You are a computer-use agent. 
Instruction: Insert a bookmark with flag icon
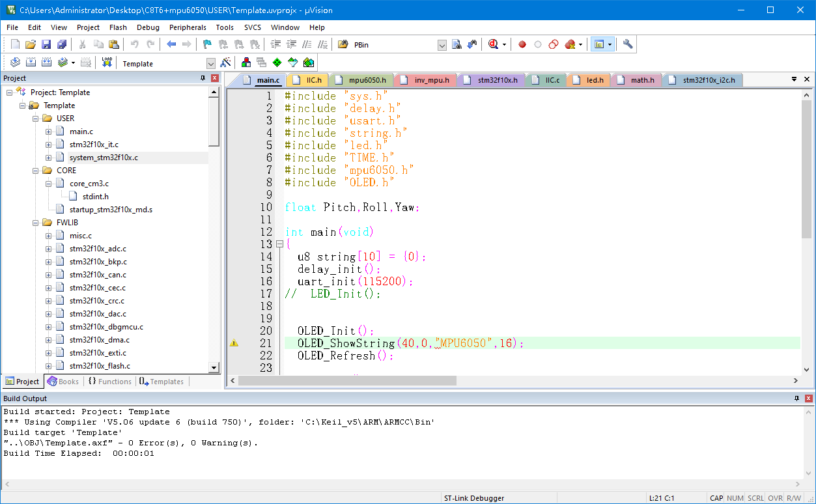pos(207,44)
